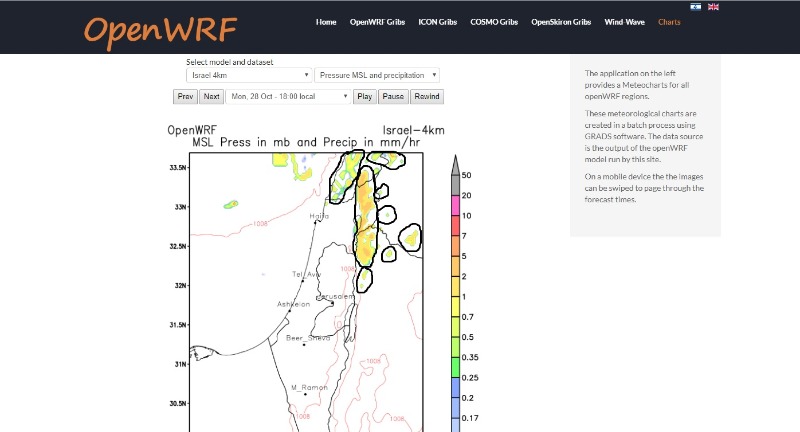Click the OpenWRF logo
The width and height of the screenshot is (800, 432).
161,32
